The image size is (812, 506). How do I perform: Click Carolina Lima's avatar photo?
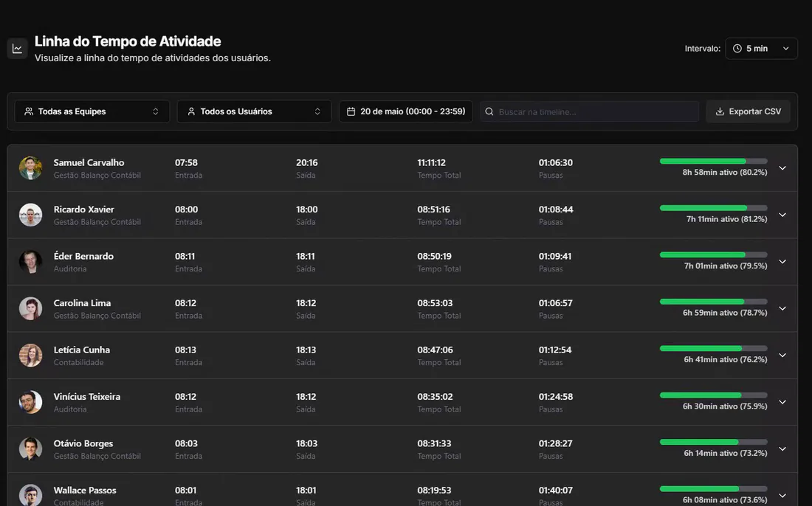30,308
